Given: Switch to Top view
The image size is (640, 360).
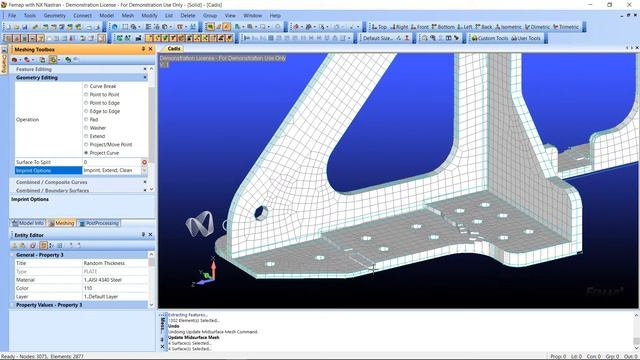Looking at the screenshot, I should [x=379, y=27].
